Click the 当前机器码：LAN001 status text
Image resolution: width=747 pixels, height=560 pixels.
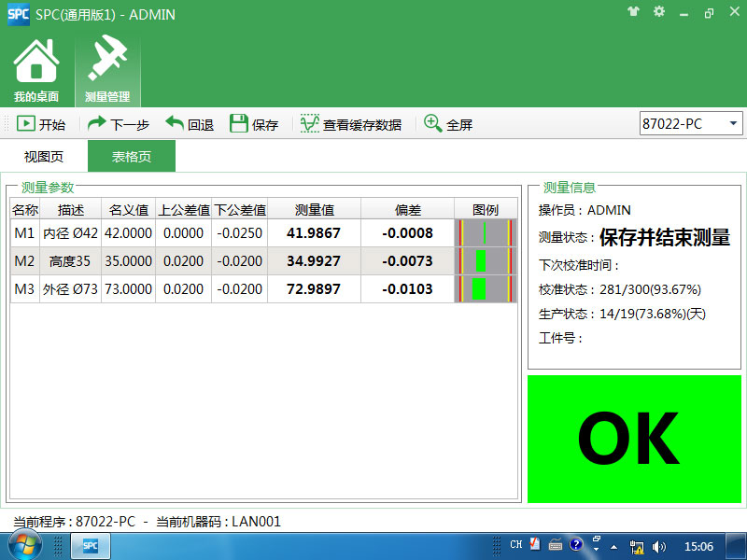coord(218,522)
